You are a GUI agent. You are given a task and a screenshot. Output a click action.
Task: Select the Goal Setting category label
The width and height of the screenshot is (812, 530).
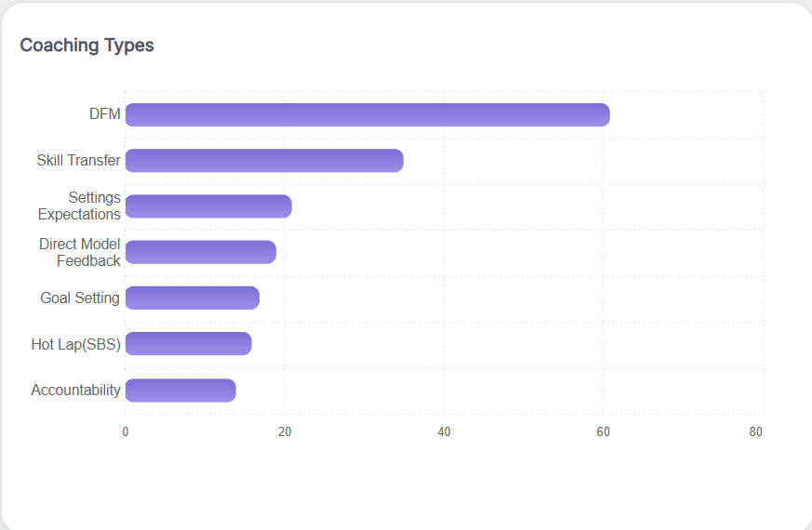80,298
